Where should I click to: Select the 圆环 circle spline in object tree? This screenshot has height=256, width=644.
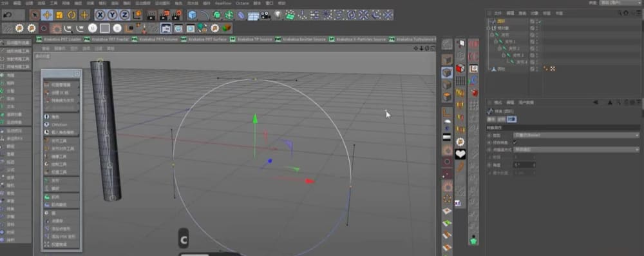(x=500, y=21)
